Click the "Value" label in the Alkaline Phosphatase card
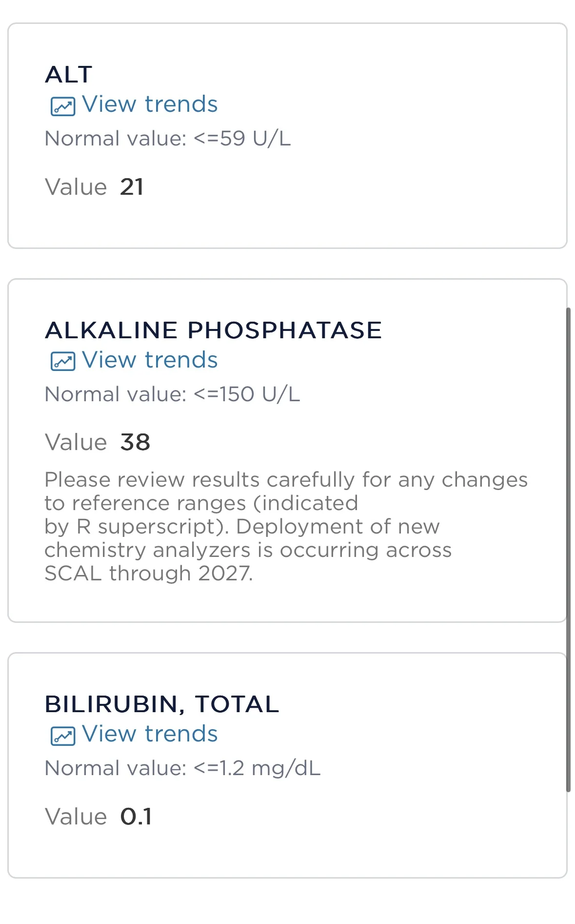 click(76, 443)
